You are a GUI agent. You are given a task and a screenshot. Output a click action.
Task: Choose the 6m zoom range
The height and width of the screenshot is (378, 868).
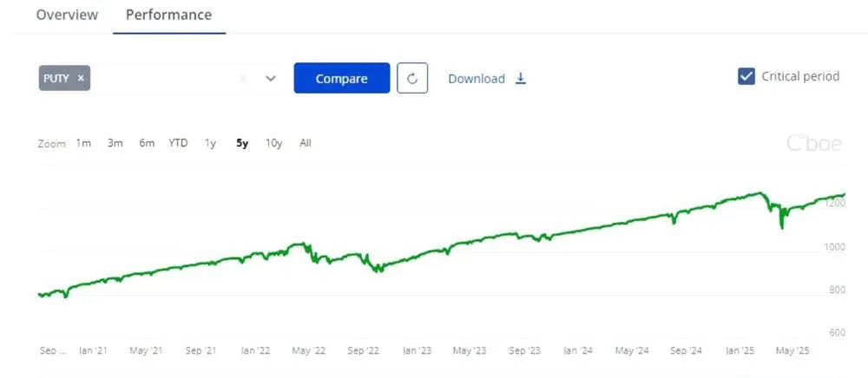point(147,143)
